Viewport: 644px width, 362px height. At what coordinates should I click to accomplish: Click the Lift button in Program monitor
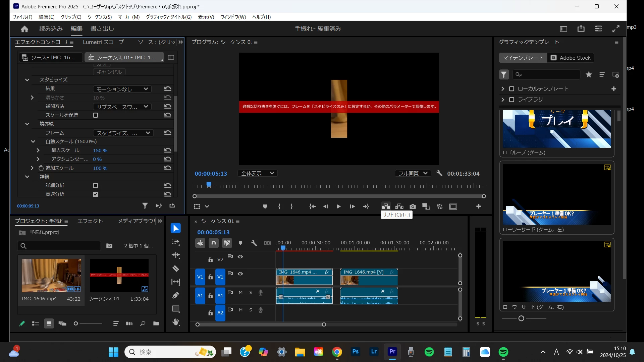pyautogui.click(x=386, y=206)
